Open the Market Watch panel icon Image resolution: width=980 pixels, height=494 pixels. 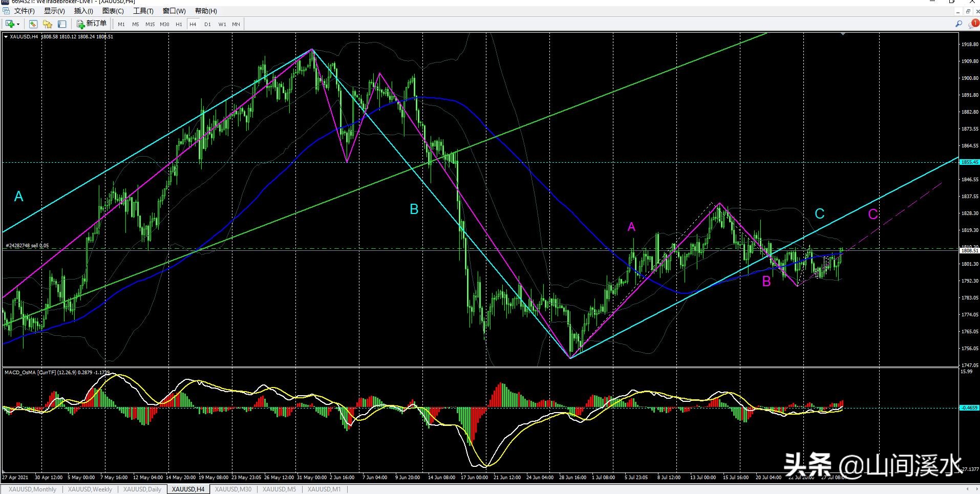(33, 24)
